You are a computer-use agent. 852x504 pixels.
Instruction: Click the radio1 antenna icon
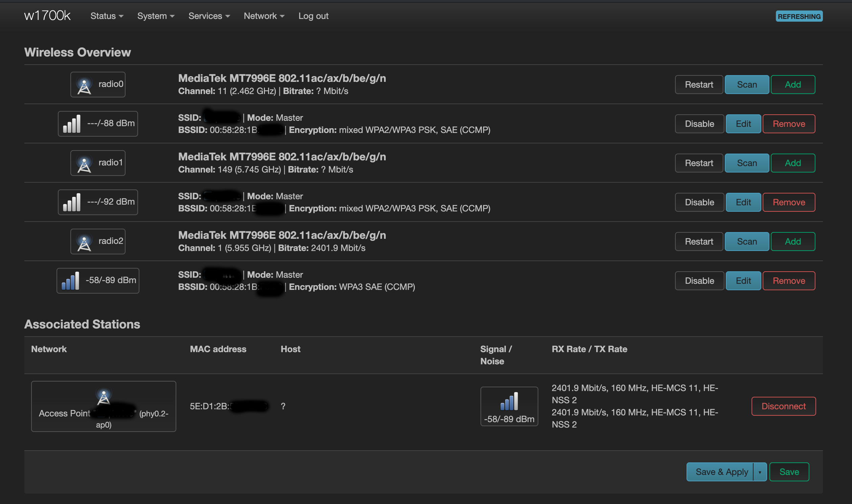click(84, 164)
